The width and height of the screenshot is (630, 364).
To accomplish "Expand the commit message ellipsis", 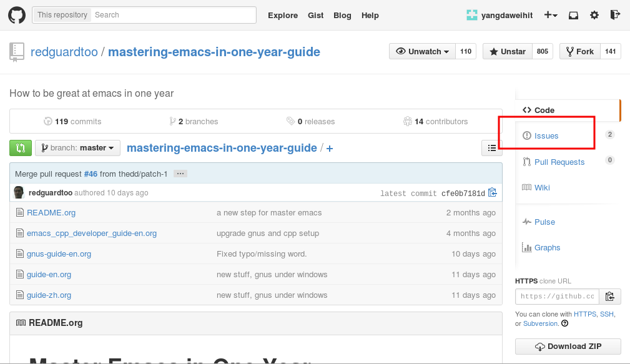I will click(x=180, y=174).
